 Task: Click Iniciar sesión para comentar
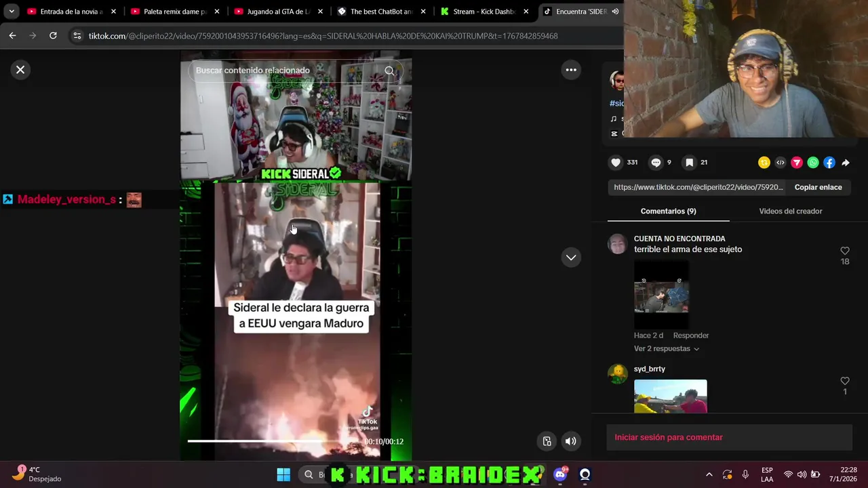click(729, 437)
